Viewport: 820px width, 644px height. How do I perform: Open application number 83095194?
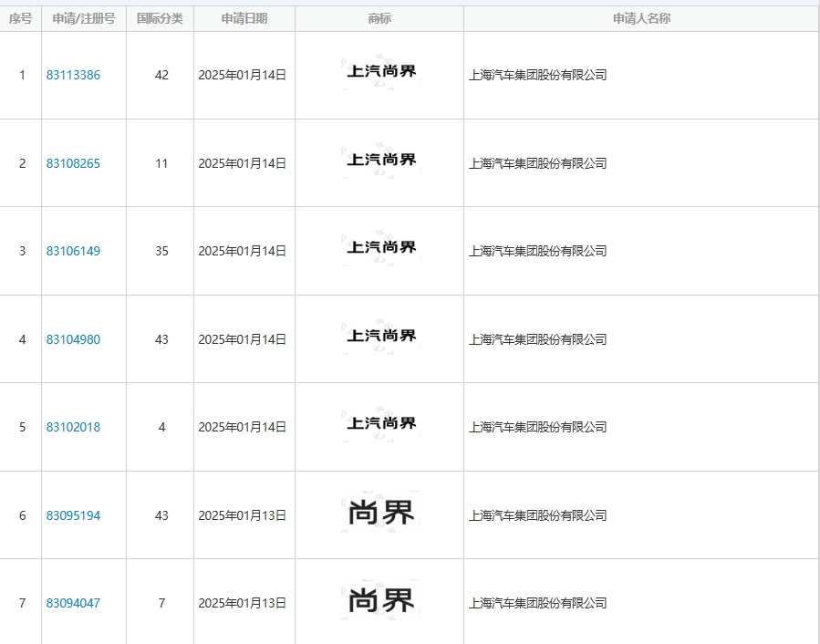73,515
